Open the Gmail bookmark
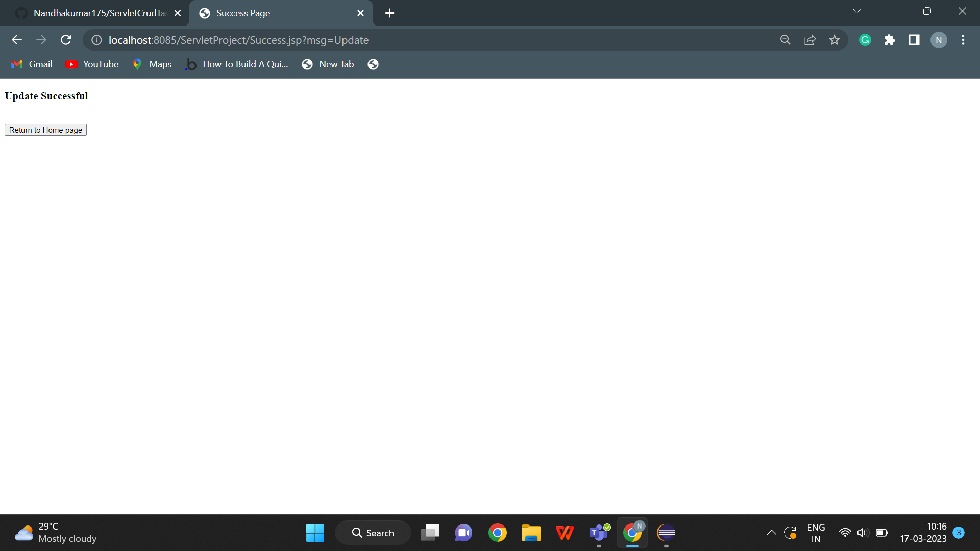The image size is (980, 551). [x=31, y=64]
